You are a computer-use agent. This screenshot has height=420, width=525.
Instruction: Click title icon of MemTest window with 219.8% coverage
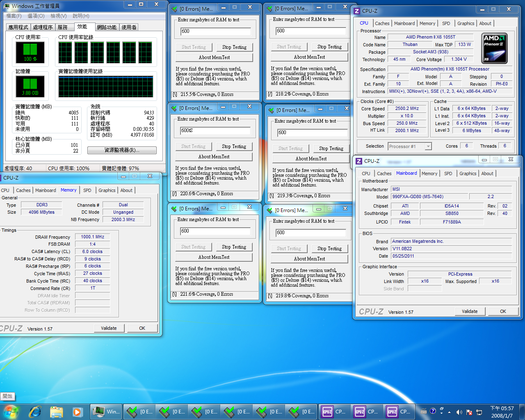(x=269, y=210)
